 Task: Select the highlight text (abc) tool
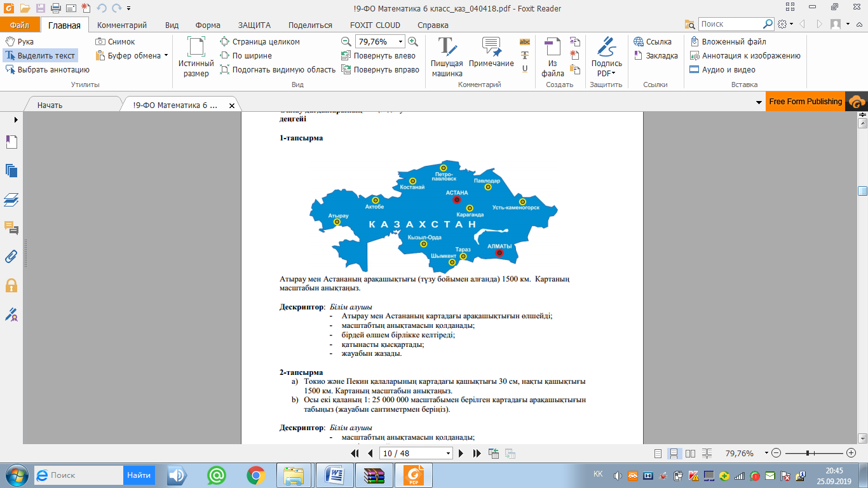click(525, 42)
